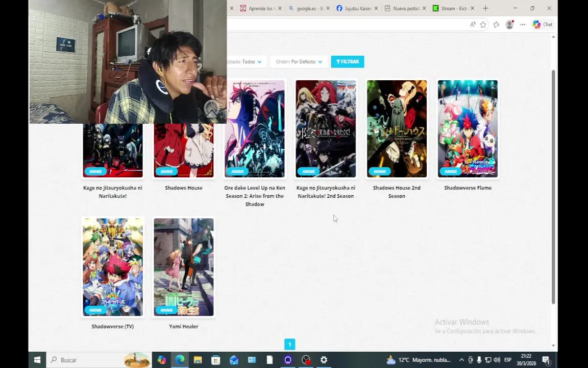The height and width of the screenshot is (368, 588).
Task: Open the network icon in system tray
Action: tap(488, 360)
